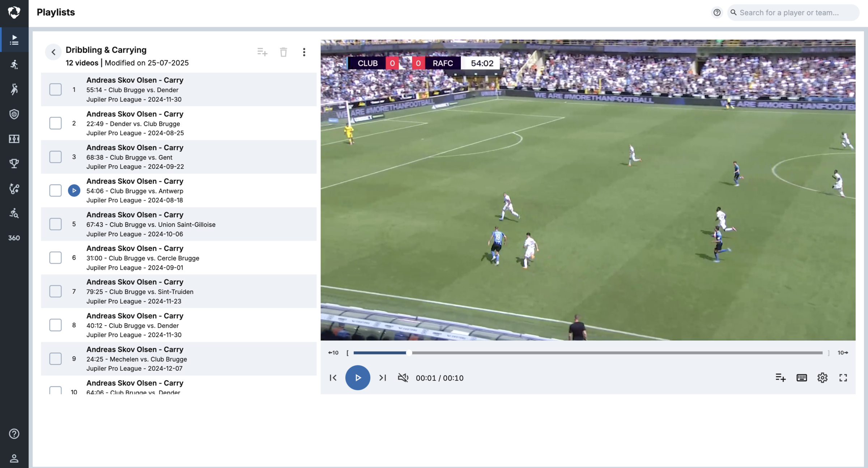This screenshot has width=868, height=468.
Task: Toggle the checkbox for clip 1
Action: [55, 89]
